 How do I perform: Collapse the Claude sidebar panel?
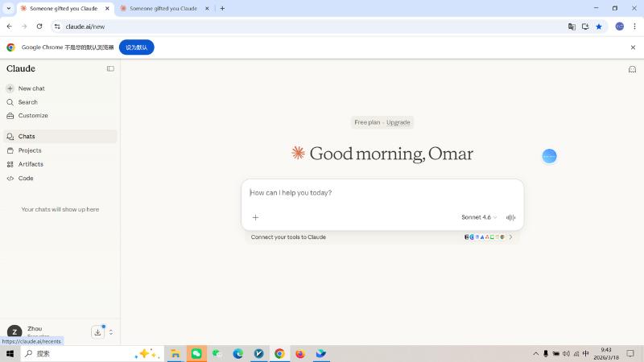tap(110, 68)
